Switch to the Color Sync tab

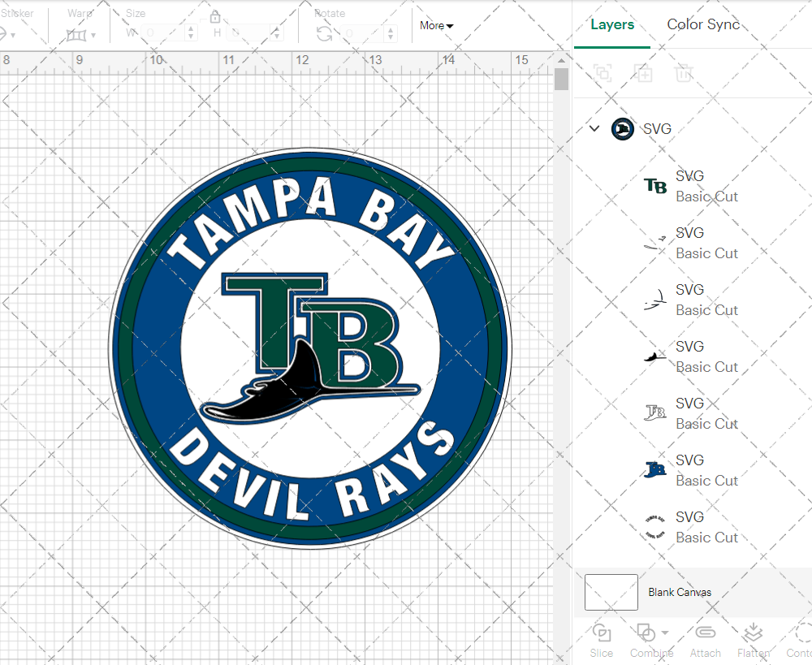coord(703,24)
